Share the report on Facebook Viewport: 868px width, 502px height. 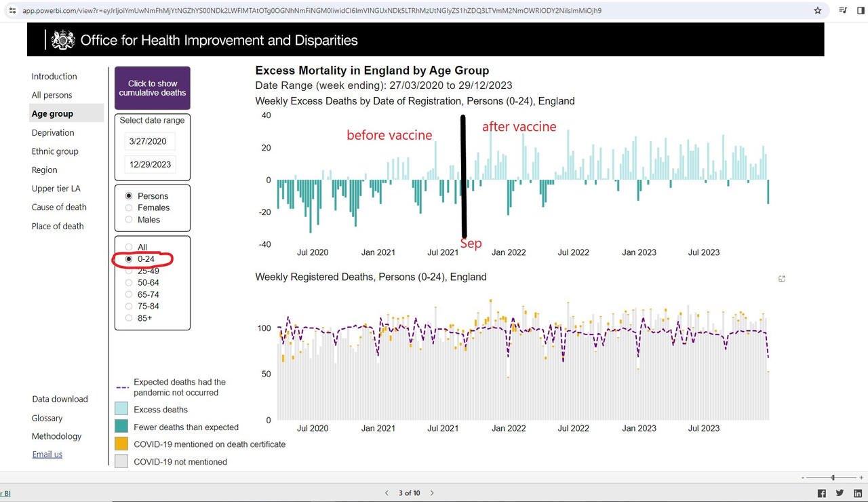point(822,494)
